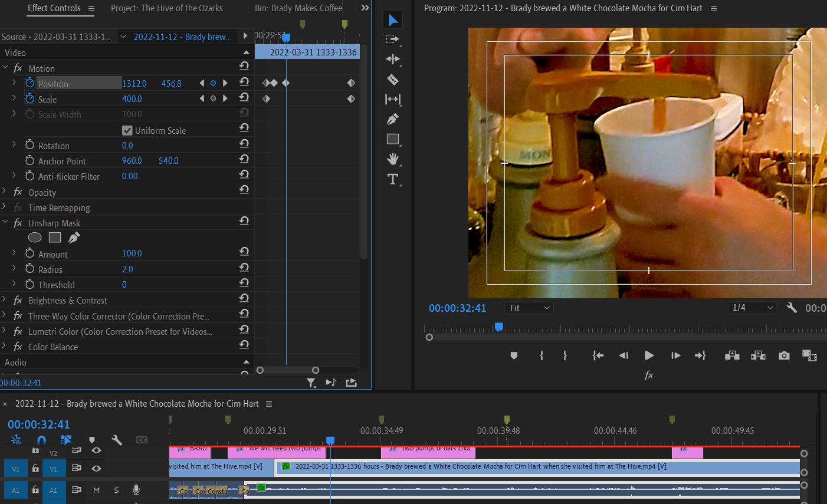This screenshot has width=827, height=504.
Task: Export Effect Controls share icon
Action: 351,383
